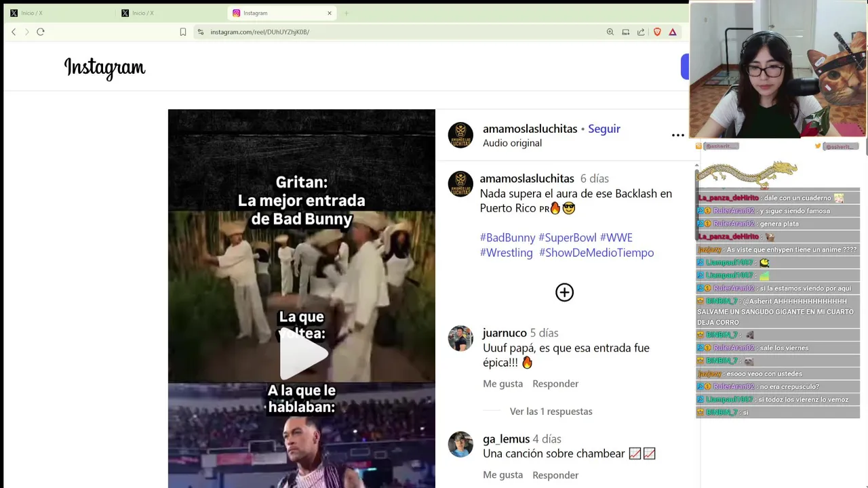868x488 pixels.
Task: Open the Audio original link
Action: [512, 143]
